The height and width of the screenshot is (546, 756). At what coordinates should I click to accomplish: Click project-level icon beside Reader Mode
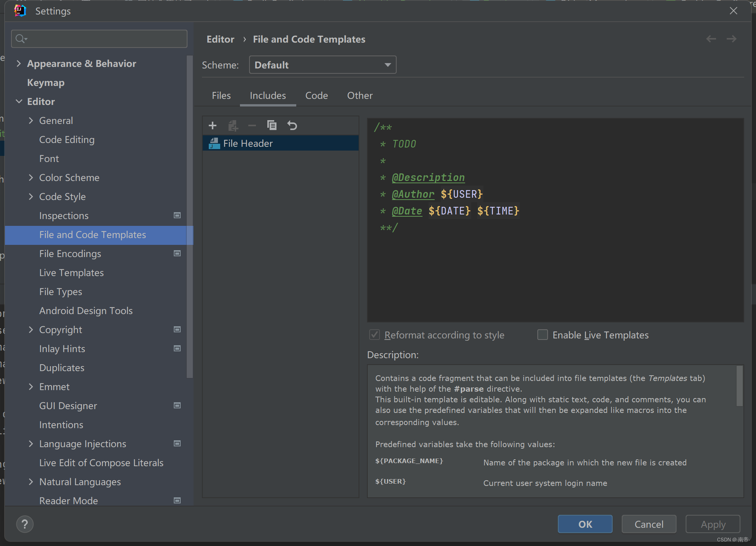(x=177, y=501)
